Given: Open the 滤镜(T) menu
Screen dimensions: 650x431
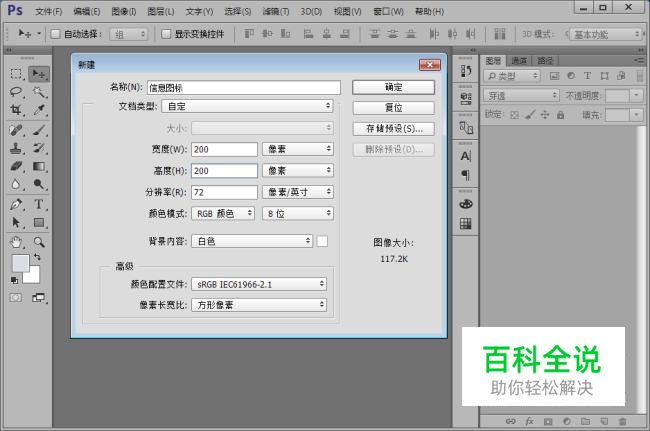Looking at the screenshot, I should 276,11.
